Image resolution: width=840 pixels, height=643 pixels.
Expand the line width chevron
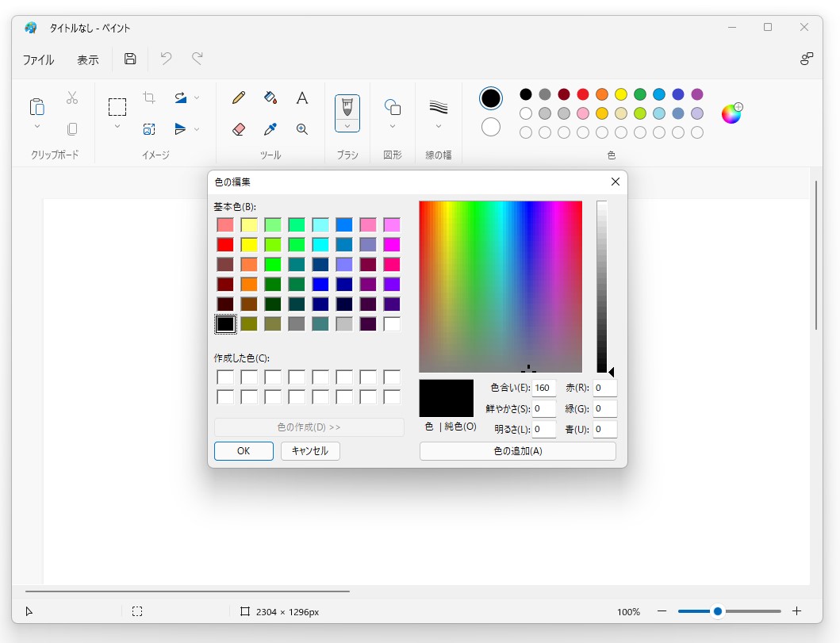(438, 126)
